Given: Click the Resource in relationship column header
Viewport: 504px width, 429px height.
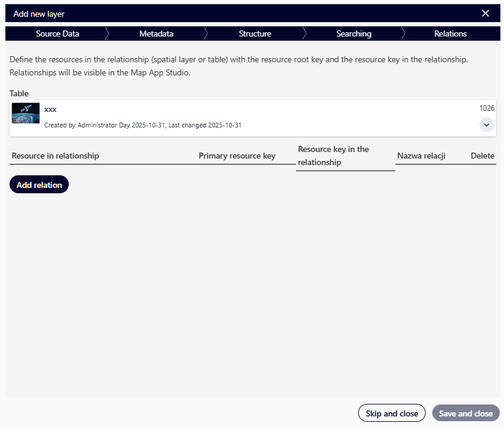Looking at the screenshot, I should click(x=54, y=156).
